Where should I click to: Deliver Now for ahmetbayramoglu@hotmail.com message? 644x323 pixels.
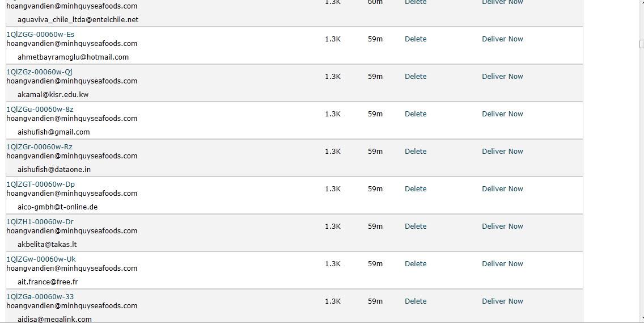click(x=502, y=39)
